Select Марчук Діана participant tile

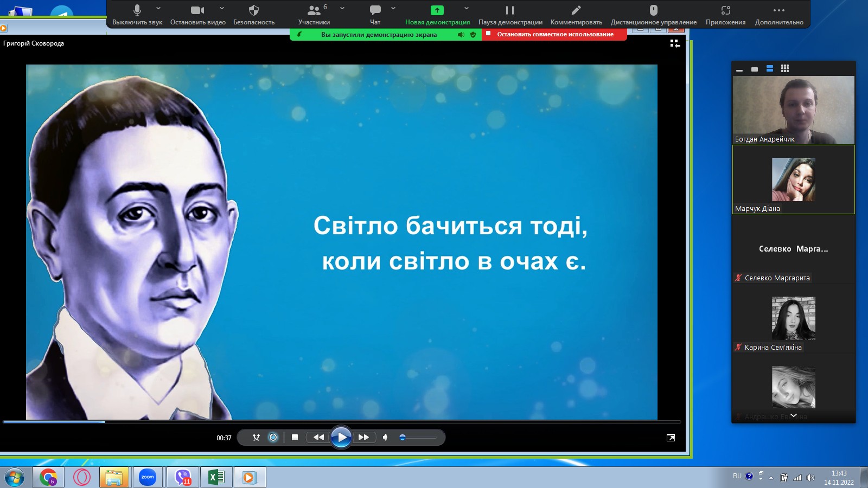(x=794, y=179)
